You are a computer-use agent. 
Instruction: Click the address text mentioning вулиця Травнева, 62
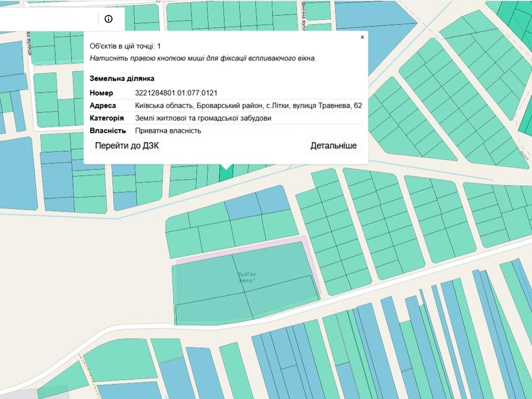[248, 105]
